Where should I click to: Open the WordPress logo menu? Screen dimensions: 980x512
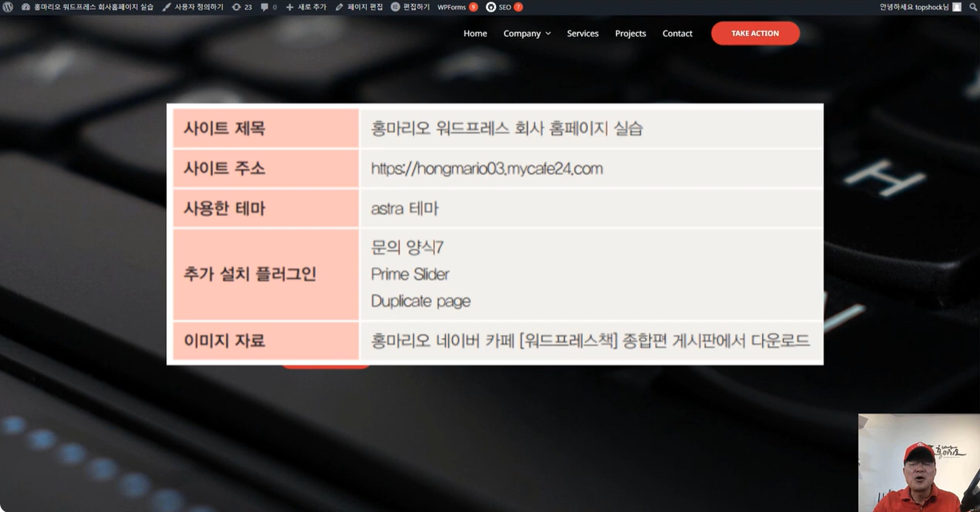[7, 6]
